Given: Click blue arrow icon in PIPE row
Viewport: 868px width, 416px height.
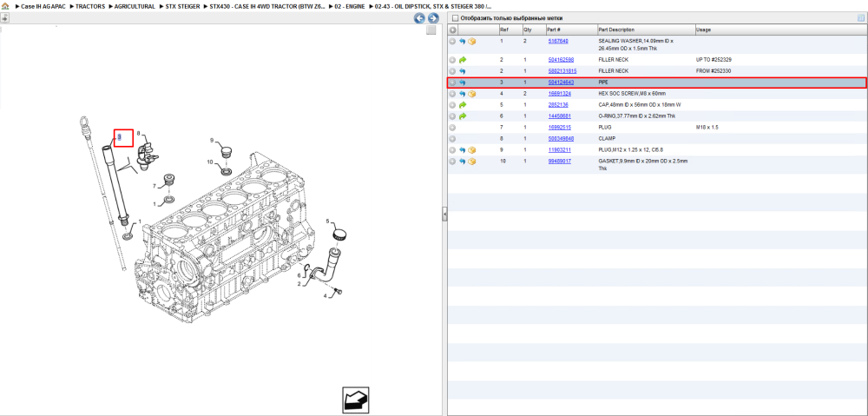Looking at the screenshot, I should [463, 83].
